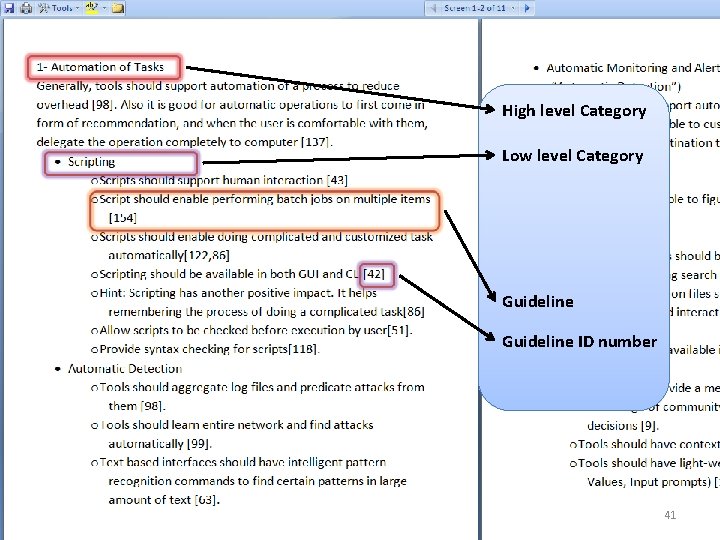Viewport: 720px width, 540px height.
Task: Click 'Provide syntax checking for scripts[118]'
Action: (x=209, y=349)
